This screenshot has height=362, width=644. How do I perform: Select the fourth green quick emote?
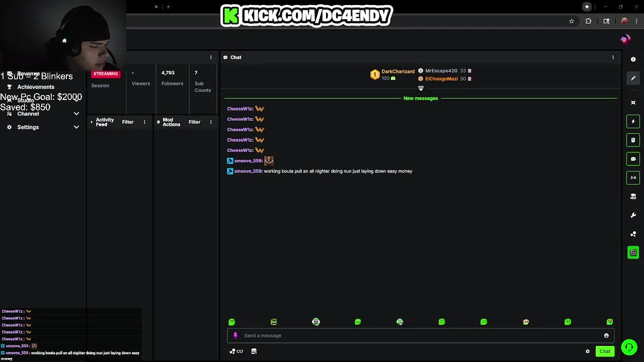coord(358,322)
